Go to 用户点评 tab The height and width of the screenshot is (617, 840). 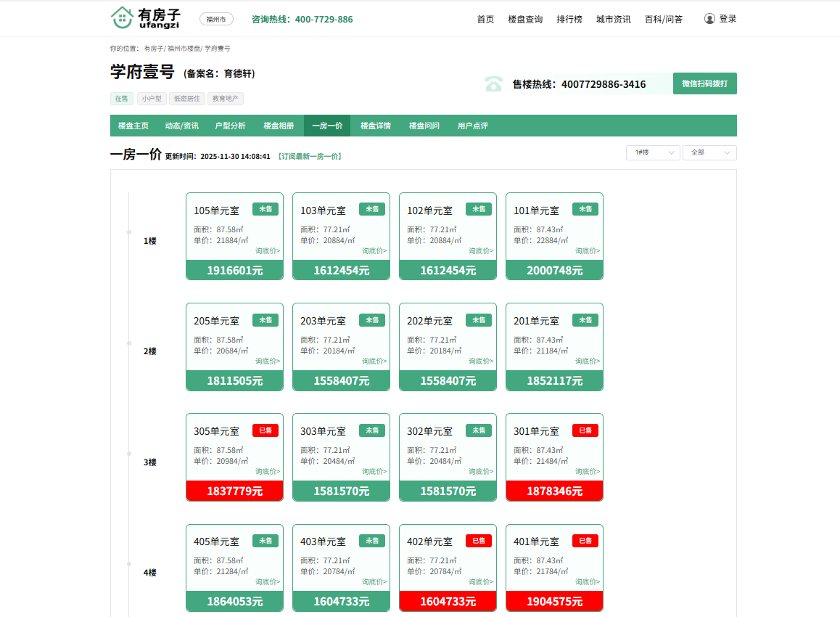(472, 126)
